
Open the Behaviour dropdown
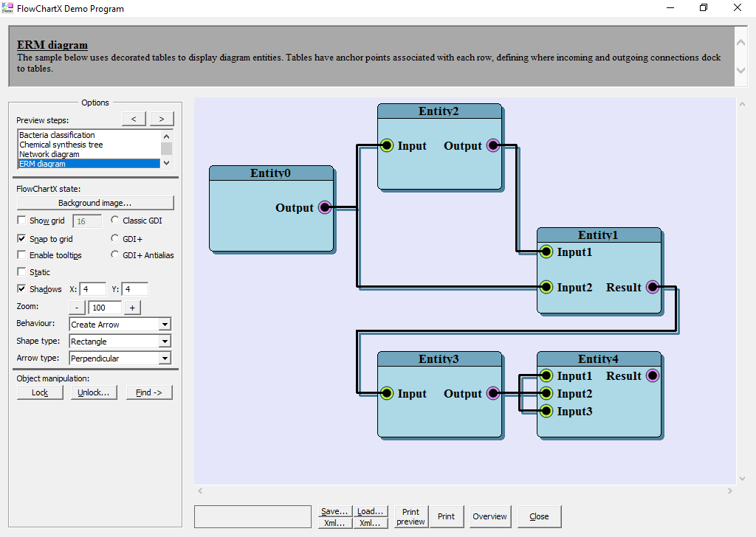point(165,325)
